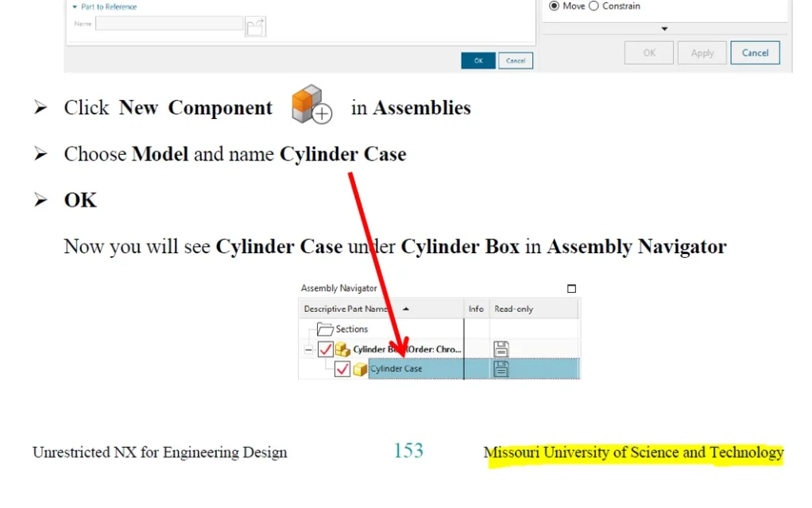Viewport: 812px width, 508px height.
Task: Uncheck the Cylinder Case checkbox
Action: (x=342, y=369)
